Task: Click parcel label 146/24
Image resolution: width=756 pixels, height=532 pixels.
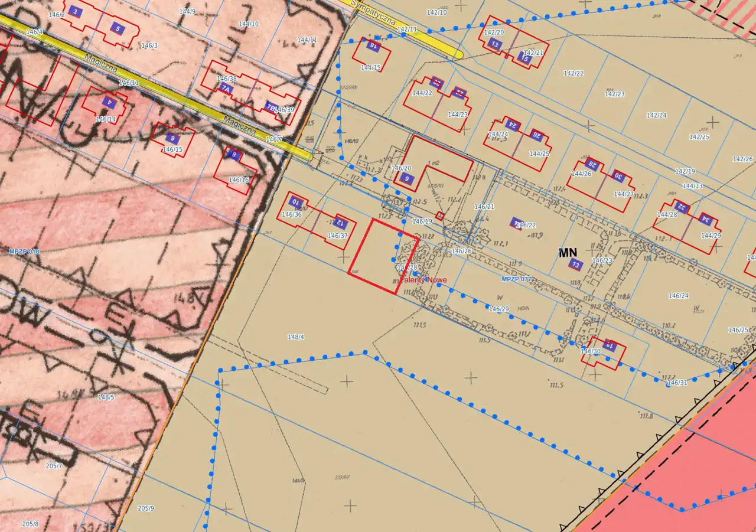Action: click(679, 296)
